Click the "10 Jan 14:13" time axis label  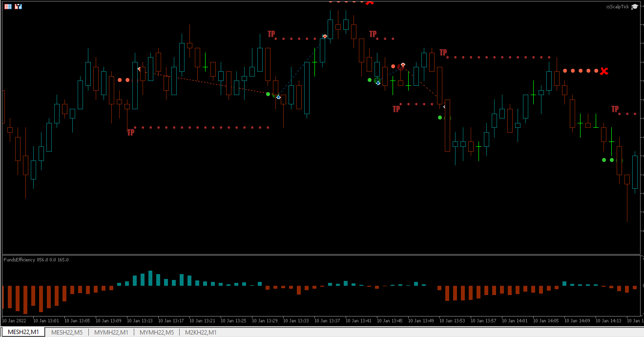pos(608,321)
